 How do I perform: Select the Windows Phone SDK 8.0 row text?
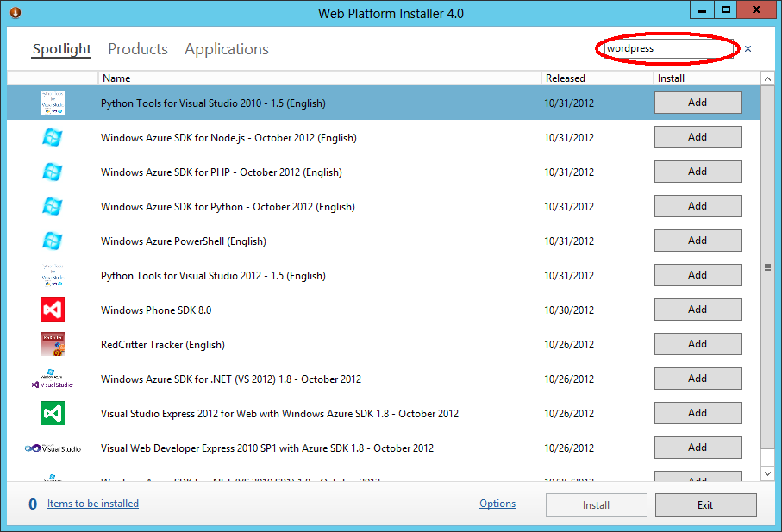pos(156,310)
